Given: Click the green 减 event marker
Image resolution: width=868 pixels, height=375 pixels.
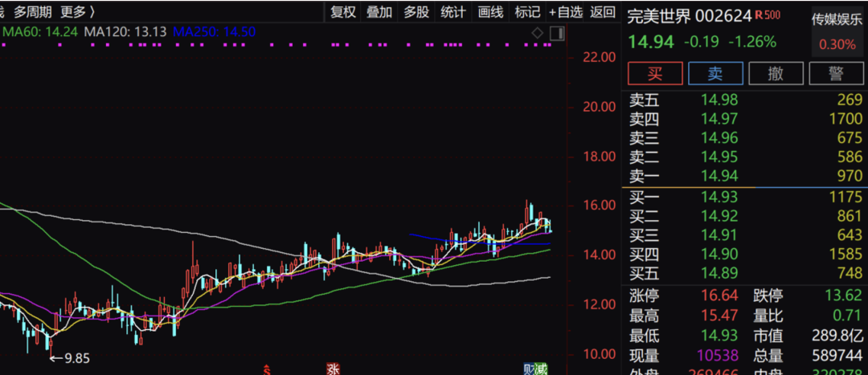Looking at the screenshot, I should [x=542, y=369].
